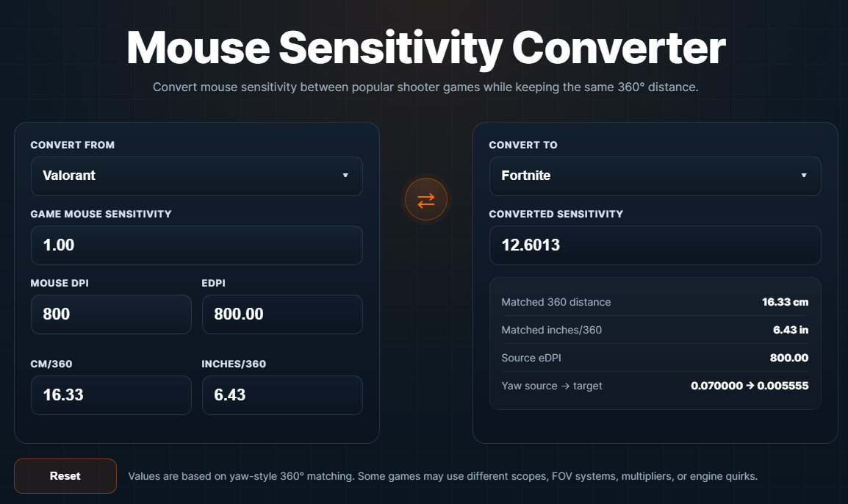Click the yaw source to target values
Image resolution: width=848 pixels, height=504 pixels.
pyautogui.click(x=749, y=386)
